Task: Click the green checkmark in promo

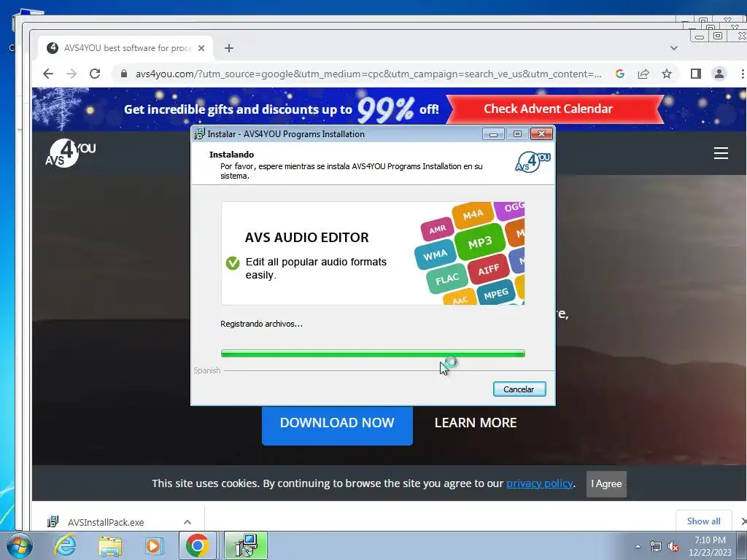Action: [233, 262]
